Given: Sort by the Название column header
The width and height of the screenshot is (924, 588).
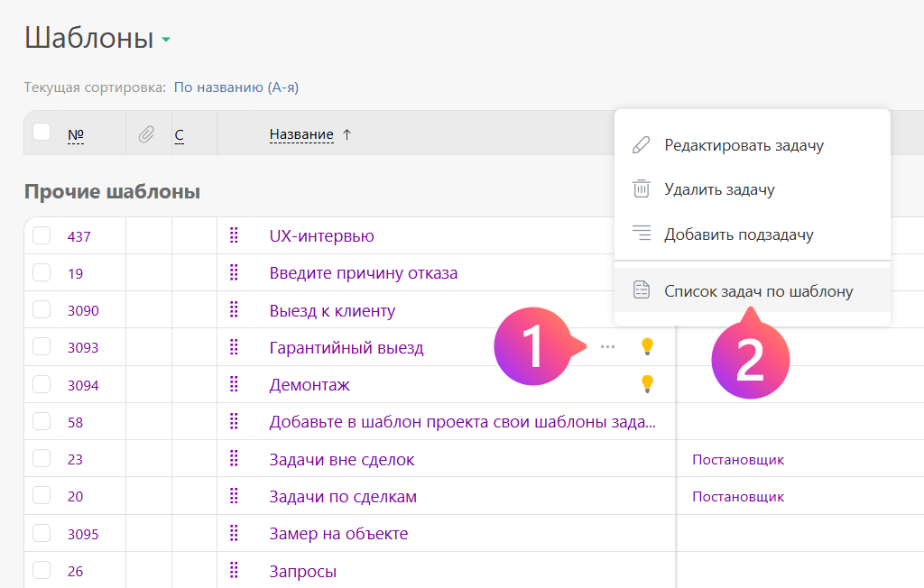Looking at the screenshot, I should click(x=301, y=134).
